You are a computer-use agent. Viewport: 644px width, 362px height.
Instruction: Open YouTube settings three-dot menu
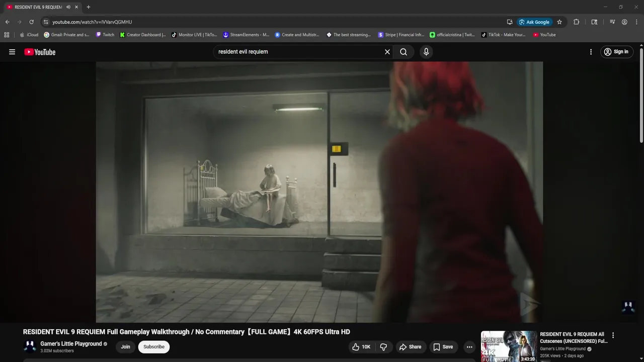click(591, 52)
